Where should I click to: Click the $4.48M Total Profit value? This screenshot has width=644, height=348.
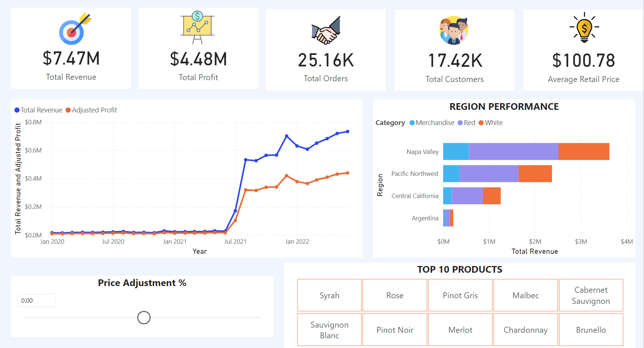point(198,59)
